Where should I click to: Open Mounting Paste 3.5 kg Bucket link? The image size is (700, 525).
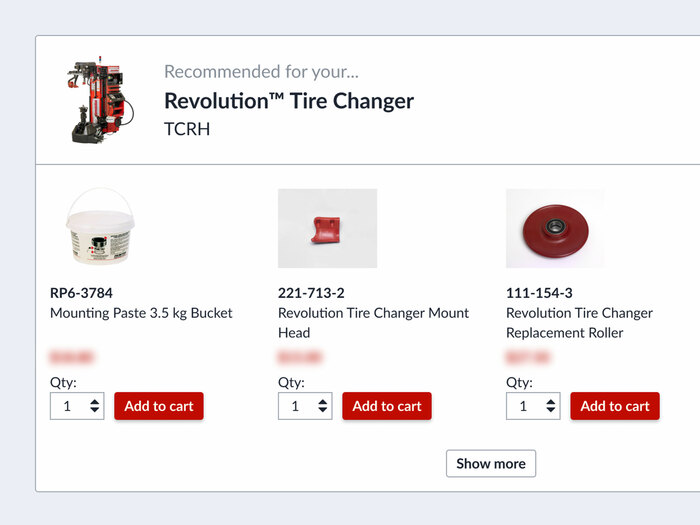[141, 313]
